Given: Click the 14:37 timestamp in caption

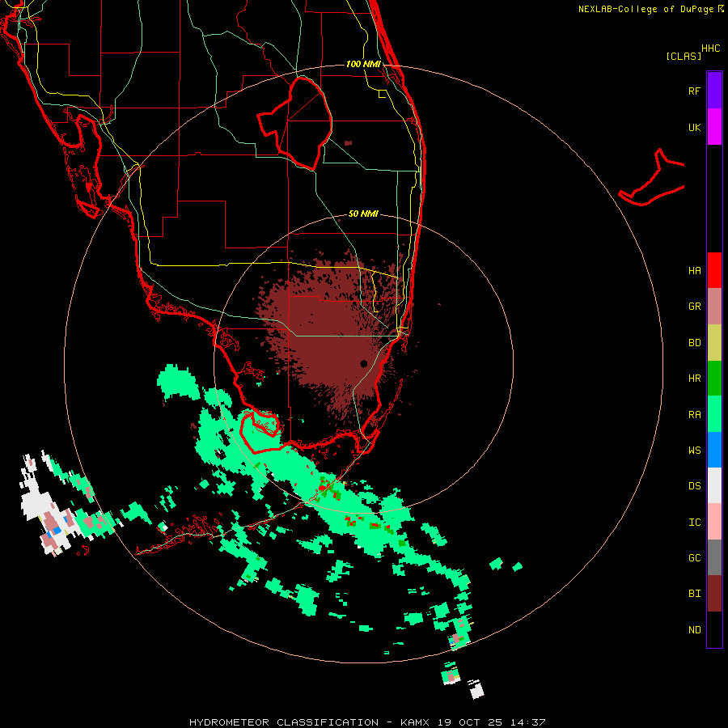Looking at the screenshot, I should click(x=527, y=722).
